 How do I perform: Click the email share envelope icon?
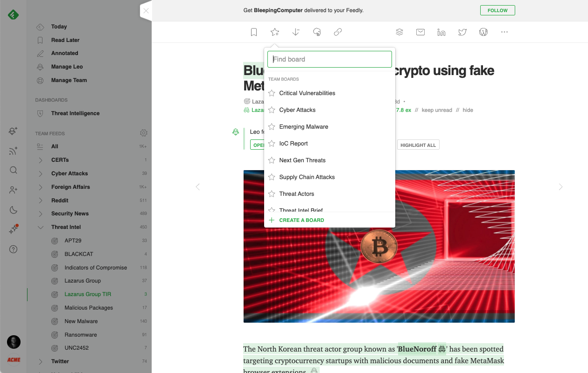(420, 32)
